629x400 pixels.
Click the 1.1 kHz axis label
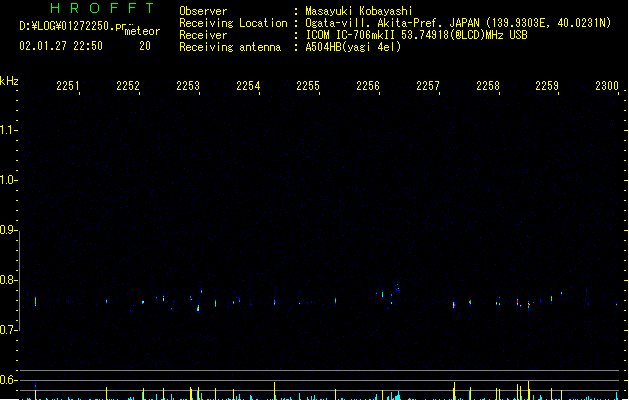click(7, 130)
